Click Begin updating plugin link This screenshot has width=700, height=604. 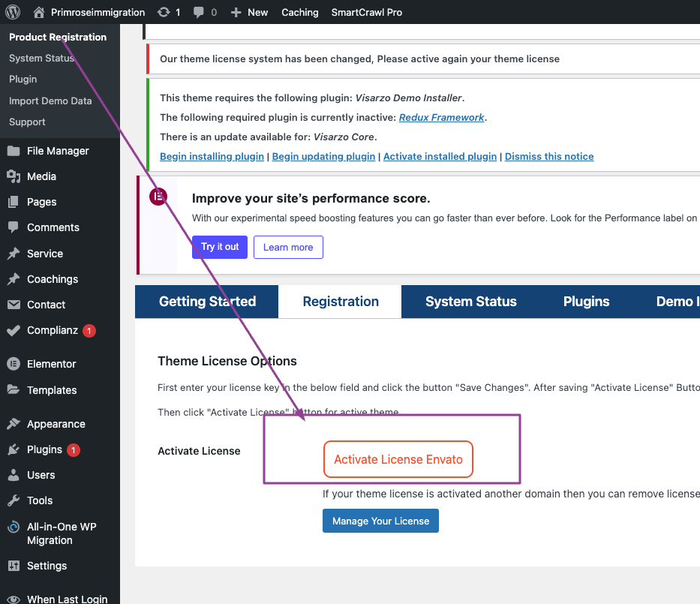[x=323, y=156]
